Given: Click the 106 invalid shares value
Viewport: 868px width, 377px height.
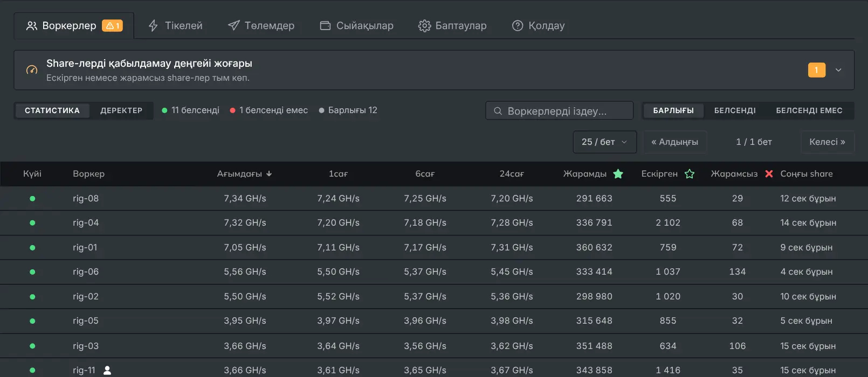Looking at the screenshot, I should click(738, 346).
